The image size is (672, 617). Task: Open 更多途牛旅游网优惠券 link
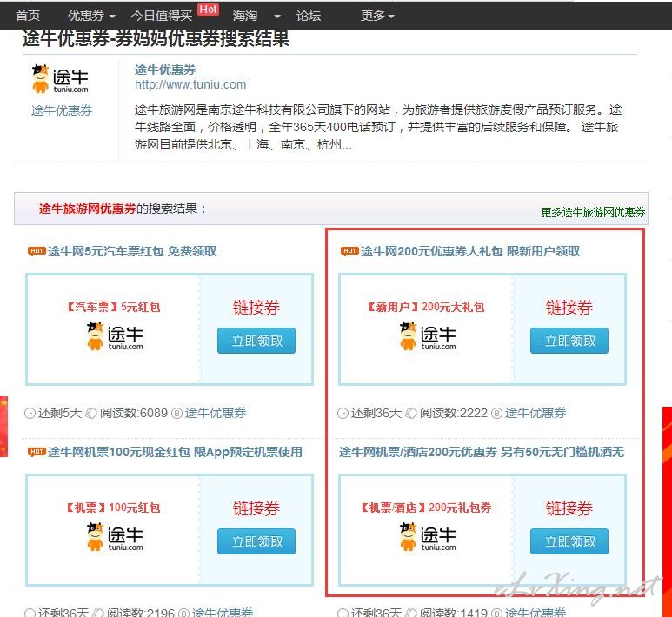tap(593, 212)
